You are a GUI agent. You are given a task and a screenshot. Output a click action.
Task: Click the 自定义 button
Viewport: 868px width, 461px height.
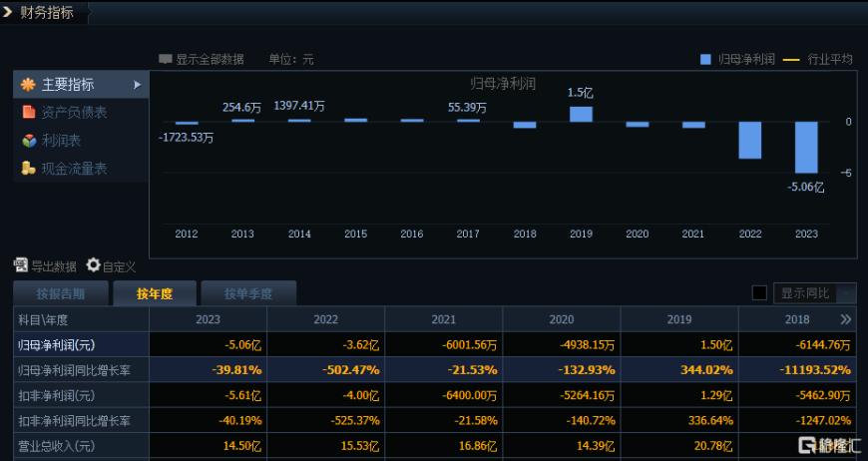pyautogui.click(x=112, y=265)
